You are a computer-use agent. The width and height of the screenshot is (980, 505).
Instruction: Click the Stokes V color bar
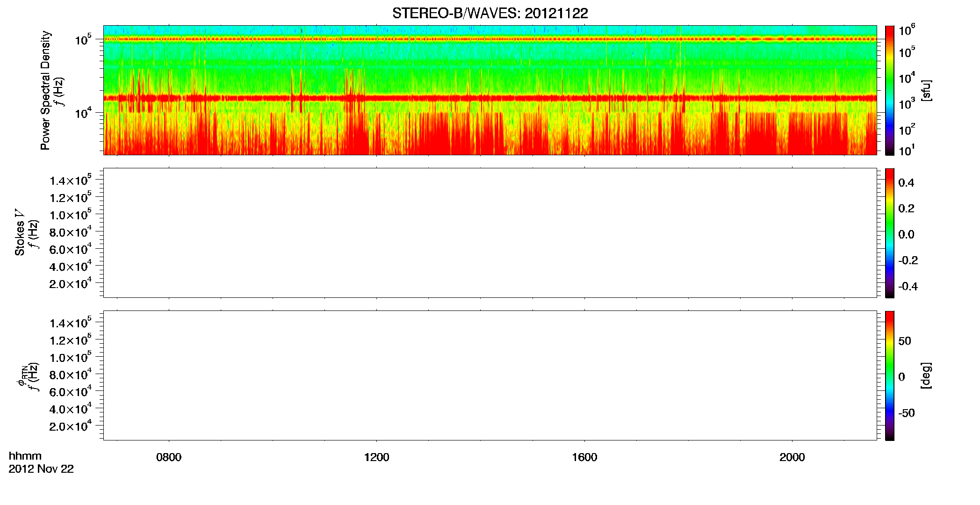point(889,233)
